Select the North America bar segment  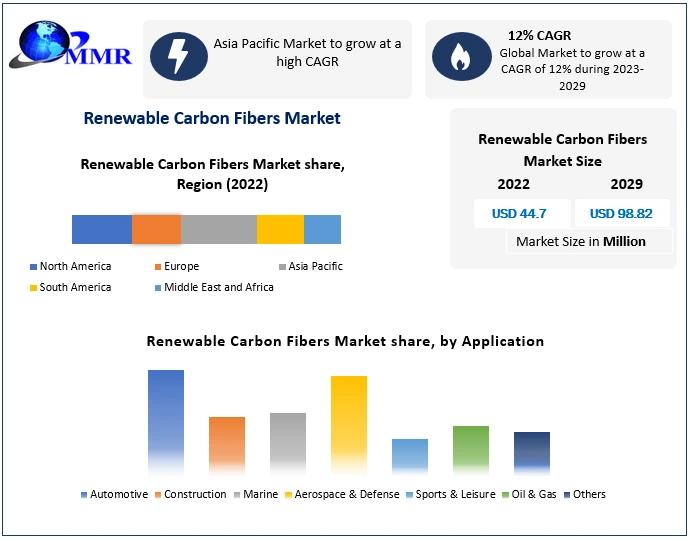coord(102,229)
